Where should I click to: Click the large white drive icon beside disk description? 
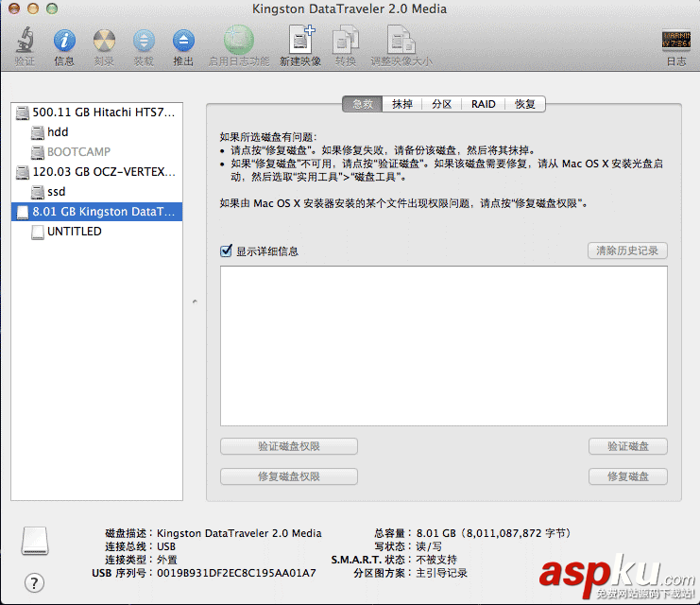[x=35, y=541]
